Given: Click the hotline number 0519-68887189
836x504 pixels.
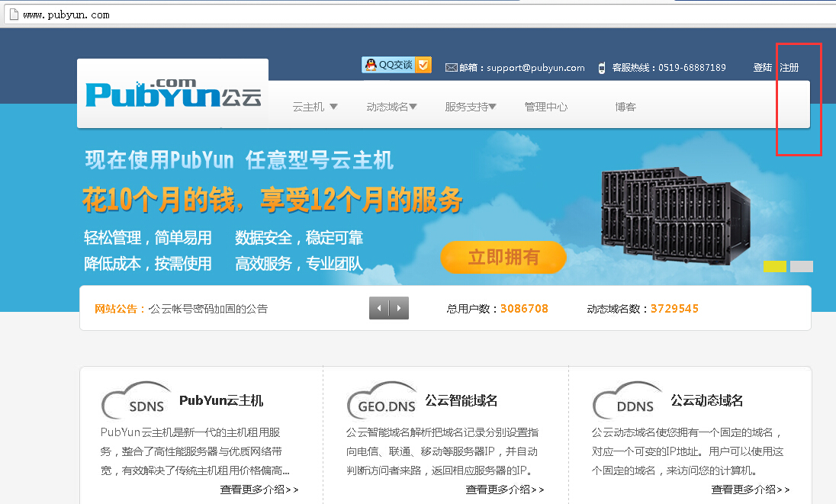Looking at the screenshot, I should pos(692,68).
